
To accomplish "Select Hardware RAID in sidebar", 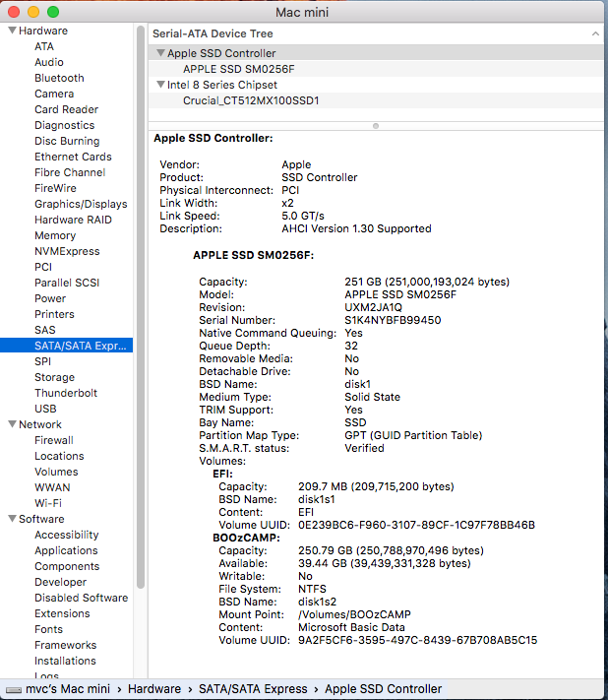I will click(x=73, y=220).
